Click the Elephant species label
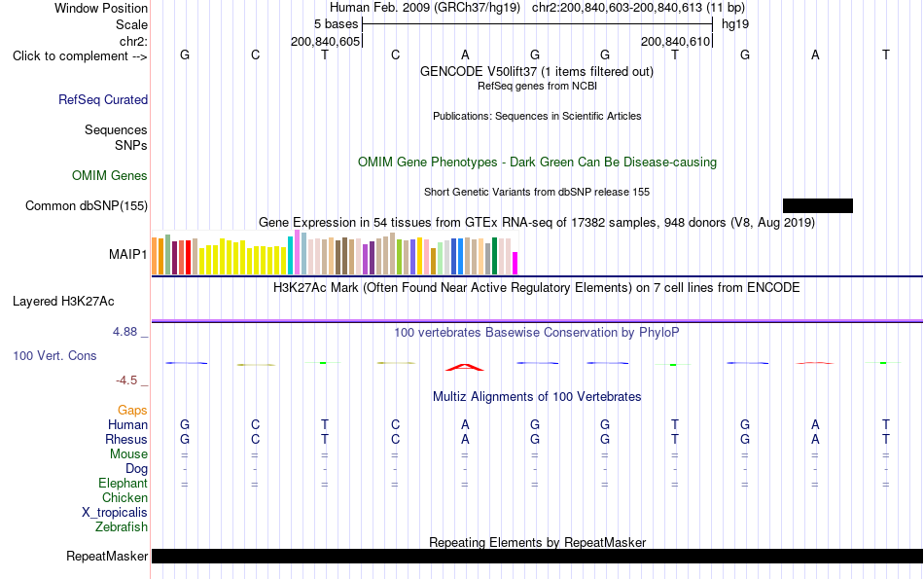Image resolution: width=924 pixels, height=579 pixels. [x=124, y=483]
